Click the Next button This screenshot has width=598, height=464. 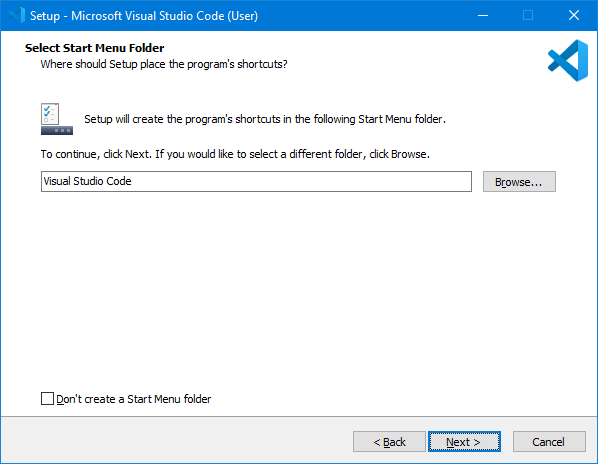coord(464,442)
